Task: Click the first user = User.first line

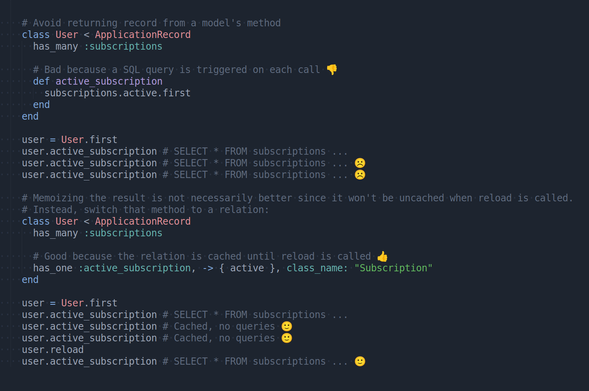Action: pos(69,139)
